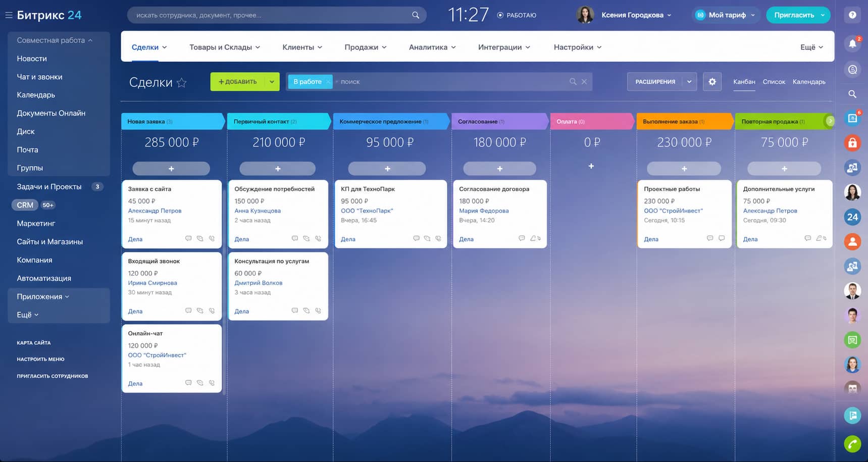Add deal in 'Согласование' column plus button
This screenshot has height=462, width=868.
click(499, 169)
